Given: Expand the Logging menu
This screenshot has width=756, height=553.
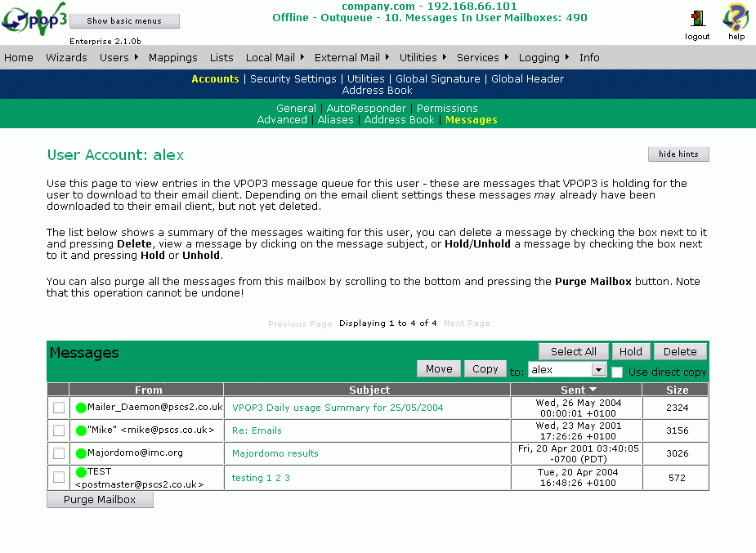Looking at the screenshot, I should pyautogui.click(x=544, y=57).
